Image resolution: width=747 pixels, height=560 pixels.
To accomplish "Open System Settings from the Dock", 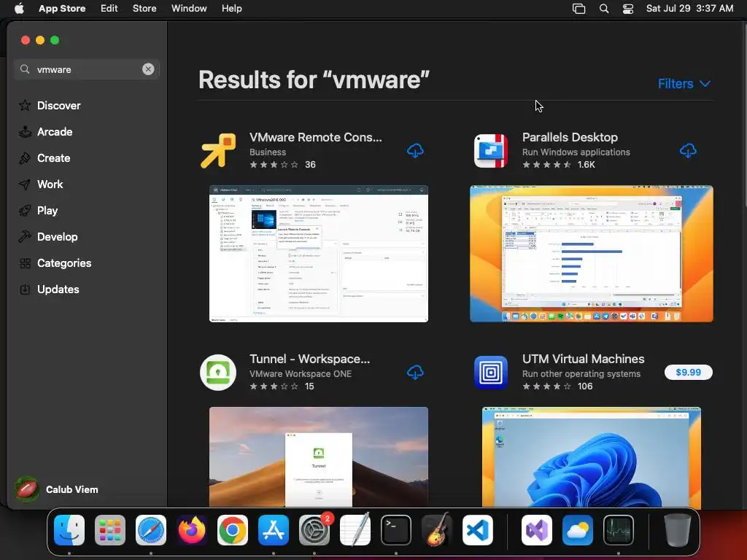I will click(x=314, y=530).
